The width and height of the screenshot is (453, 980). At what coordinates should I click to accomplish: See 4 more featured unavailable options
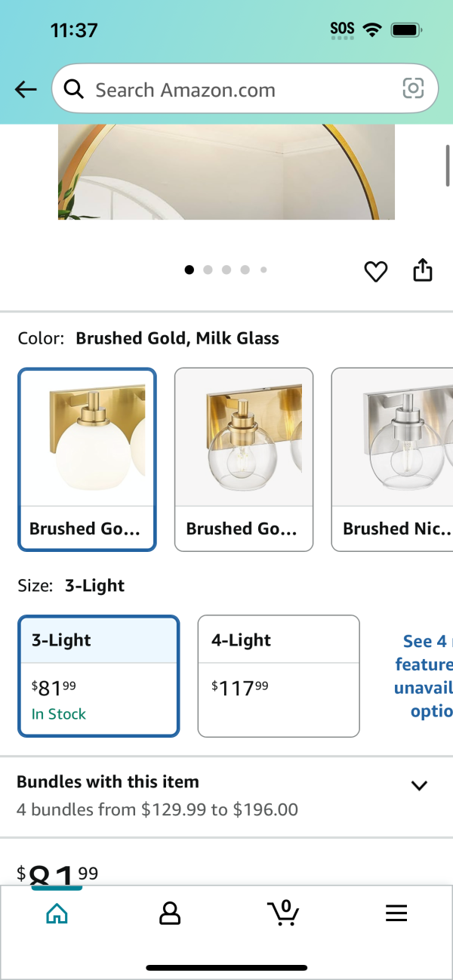(423, 676)
